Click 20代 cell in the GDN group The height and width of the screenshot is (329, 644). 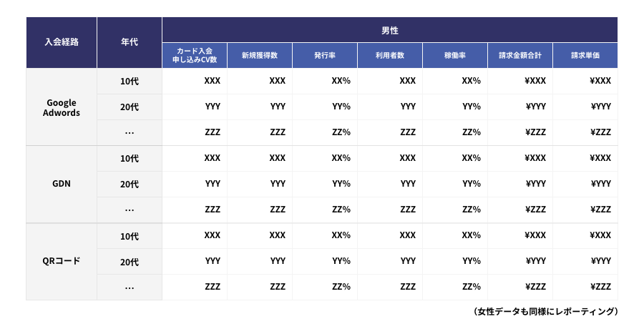coord(130,184)
